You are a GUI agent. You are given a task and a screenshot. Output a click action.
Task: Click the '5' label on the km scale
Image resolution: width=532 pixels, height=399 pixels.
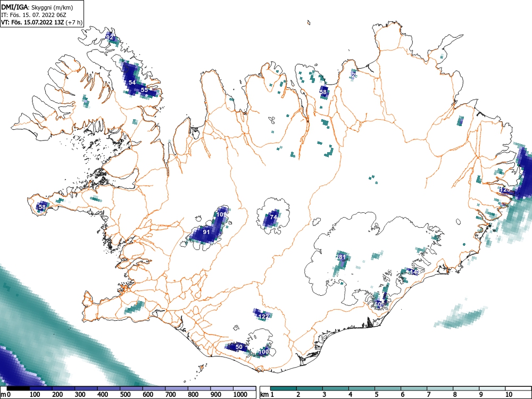coord(377,395)
